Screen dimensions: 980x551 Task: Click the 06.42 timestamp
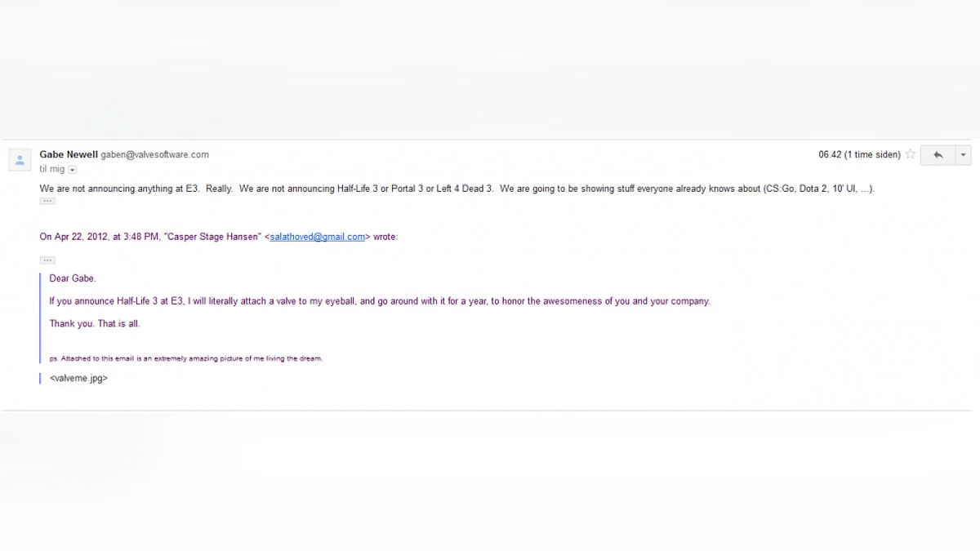(x=859, y=154)
